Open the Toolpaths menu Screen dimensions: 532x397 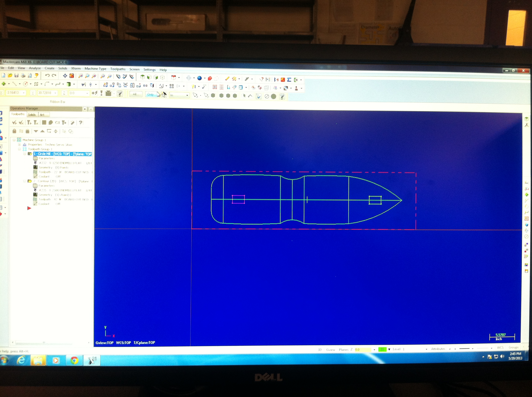pyautogui.click(x=118, y=69)
